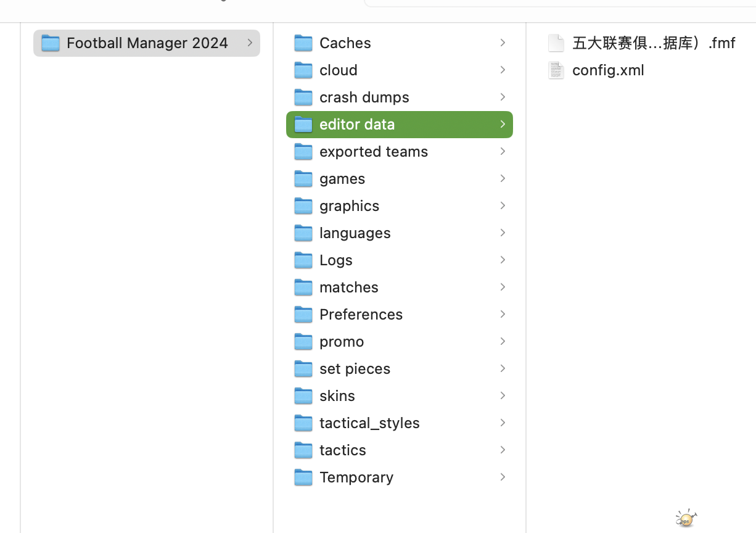Open the Logs folder

[x=335, y=260]
